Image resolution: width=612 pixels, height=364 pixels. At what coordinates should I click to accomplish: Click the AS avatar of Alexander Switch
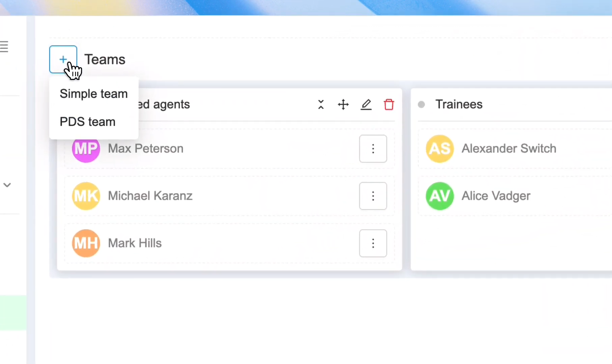tap(440, 149)
